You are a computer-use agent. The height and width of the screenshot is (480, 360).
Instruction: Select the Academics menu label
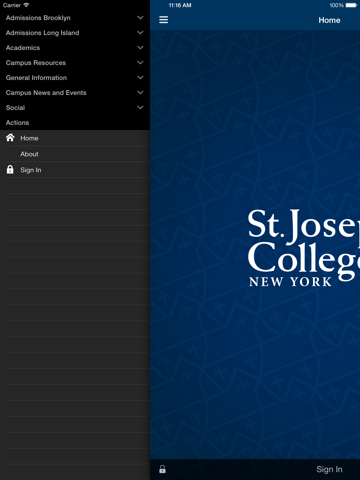coord(23,48)
